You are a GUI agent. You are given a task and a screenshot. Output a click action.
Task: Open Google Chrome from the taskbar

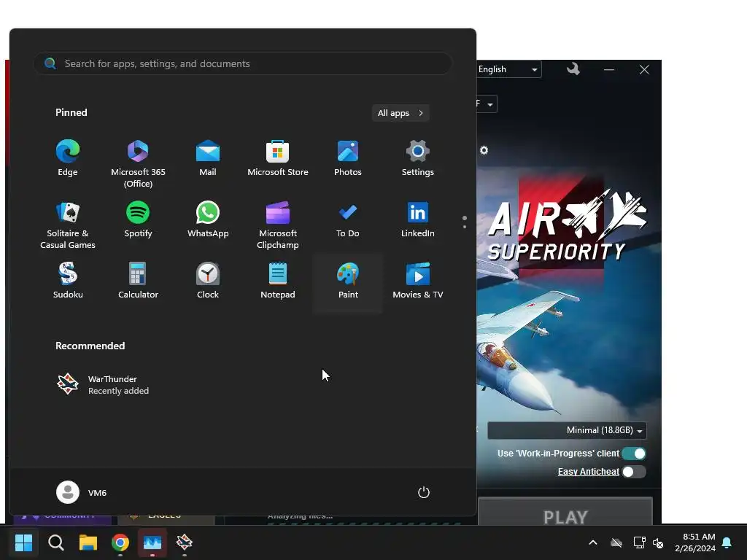[120, 542]
